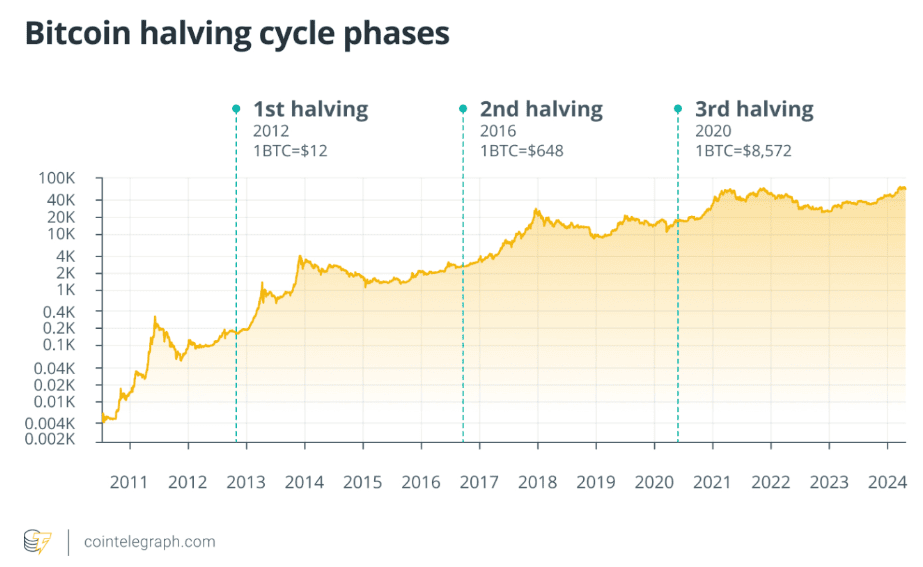Click the 1st halving teal marker dot
The image size is (923, 567).
click(236, 108)
